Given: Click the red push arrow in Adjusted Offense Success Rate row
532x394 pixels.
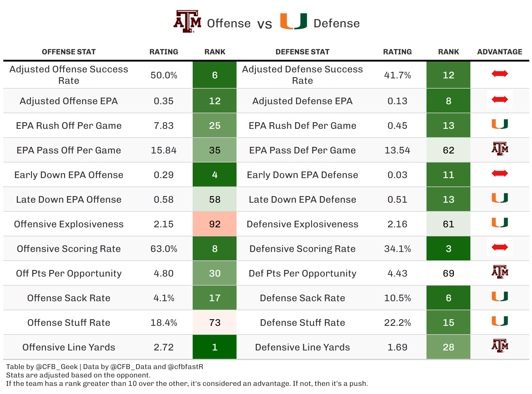Looking at the screenshot, I should 500,74.
